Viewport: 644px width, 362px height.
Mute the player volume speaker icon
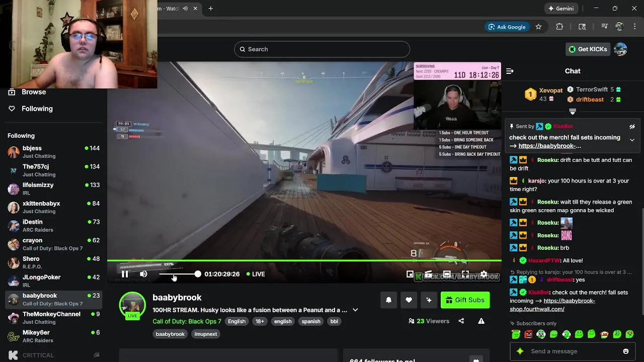coord(143,274)
